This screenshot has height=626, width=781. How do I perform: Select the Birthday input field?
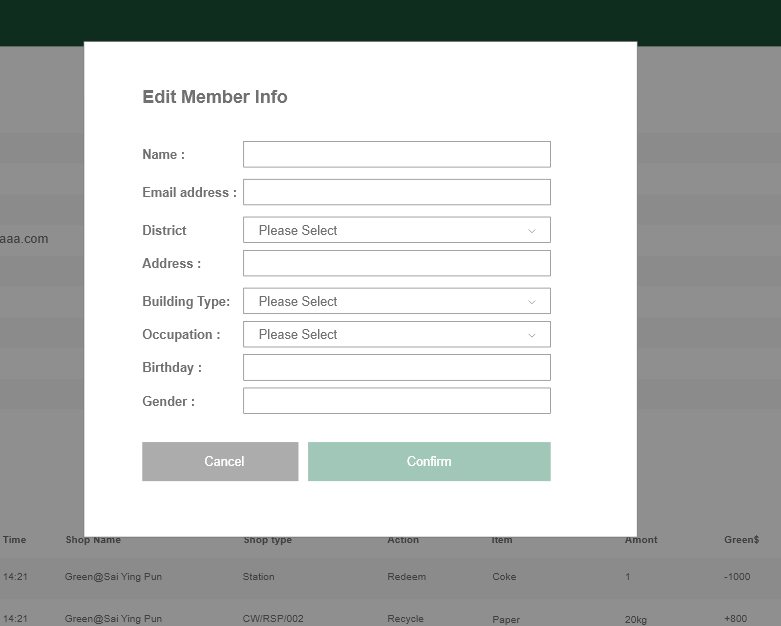396,367
